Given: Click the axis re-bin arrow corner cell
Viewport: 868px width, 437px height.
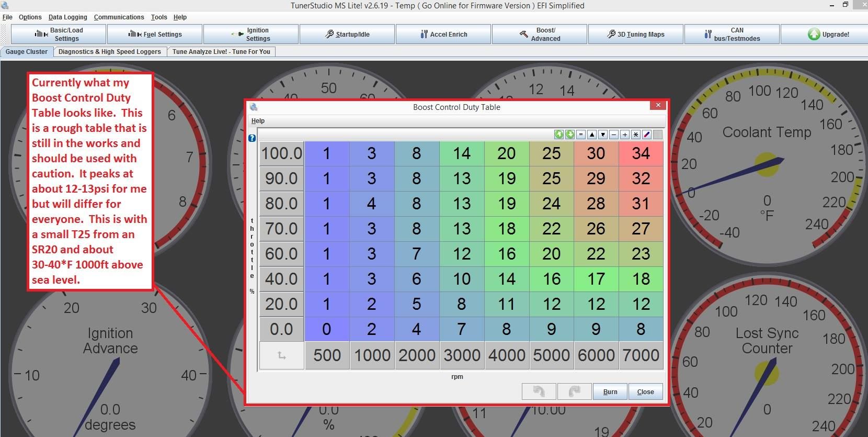Looking at the screenshot, I should (x=282, y=355).
